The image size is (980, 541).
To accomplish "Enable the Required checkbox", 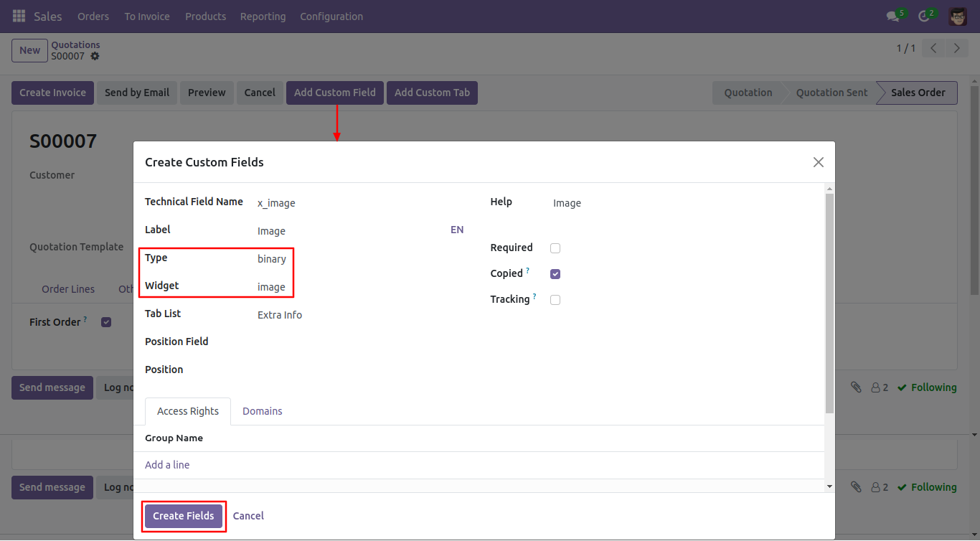I will [x=555, y=248].
